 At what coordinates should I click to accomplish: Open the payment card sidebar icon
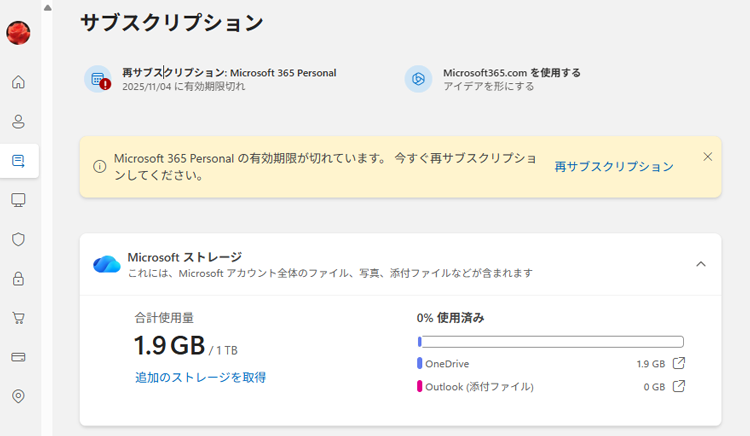pos(18,357)
